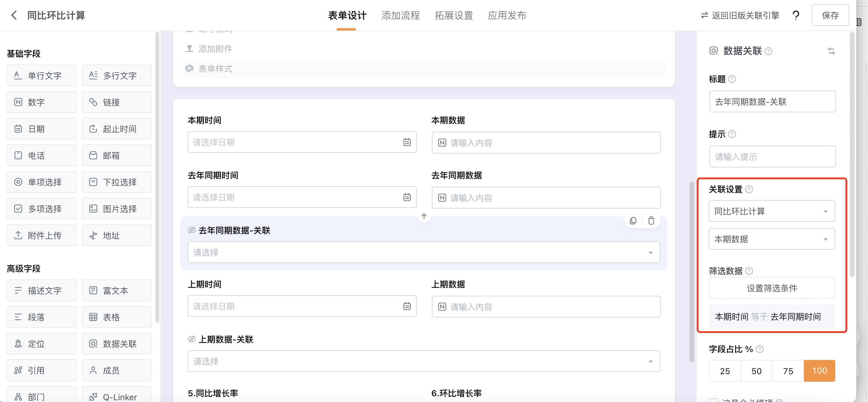This screenshot has width=868, height=402.
Task: Click the left field list scrollbar
Action: click(x=157, y=177)
